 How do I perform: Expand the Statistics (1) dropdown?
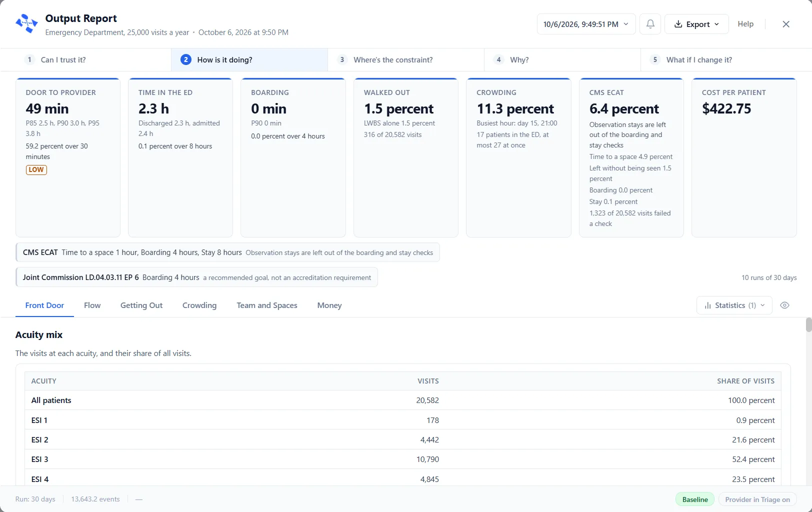734,305
